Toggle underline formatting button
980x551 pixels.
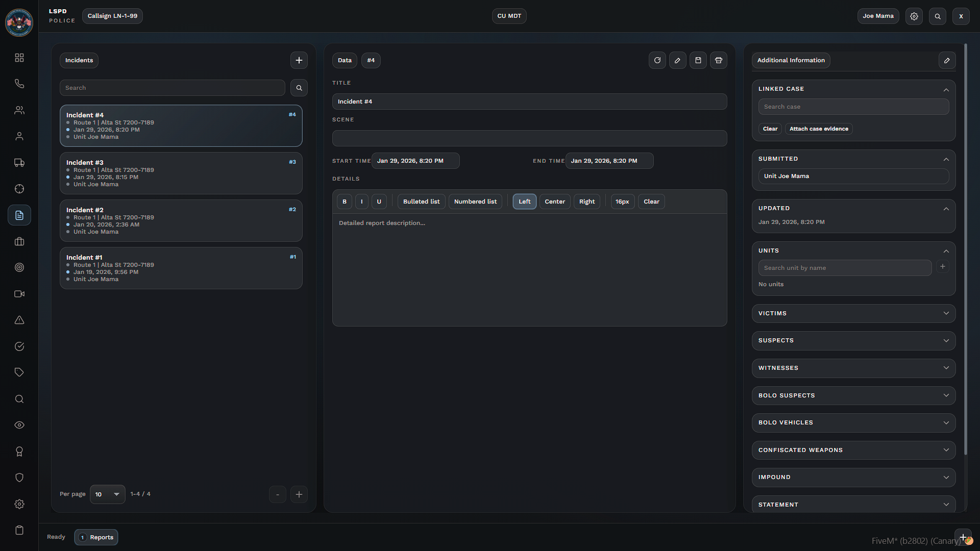(x=379, y=202)
